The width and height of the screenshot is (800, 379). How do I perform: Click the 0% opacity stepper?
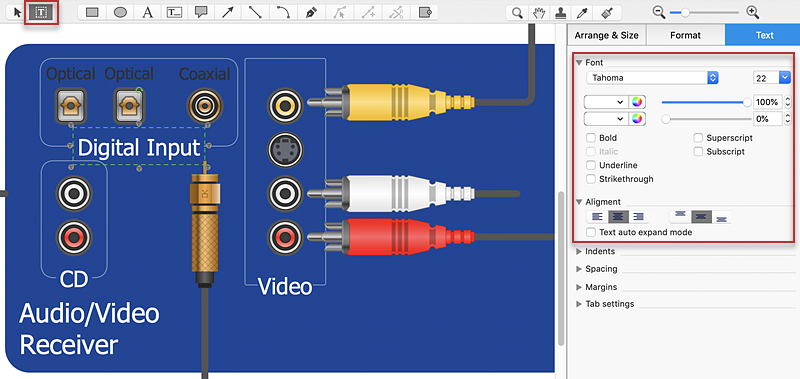(787, 119)
